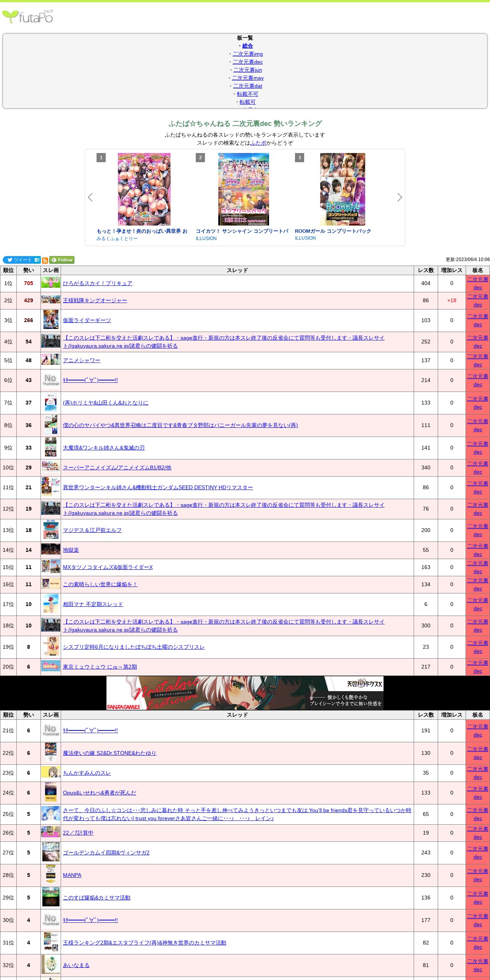
Task: Click the +18 increase value in rank 2 row
Action: pyautogui.click(x=452, y=300)
